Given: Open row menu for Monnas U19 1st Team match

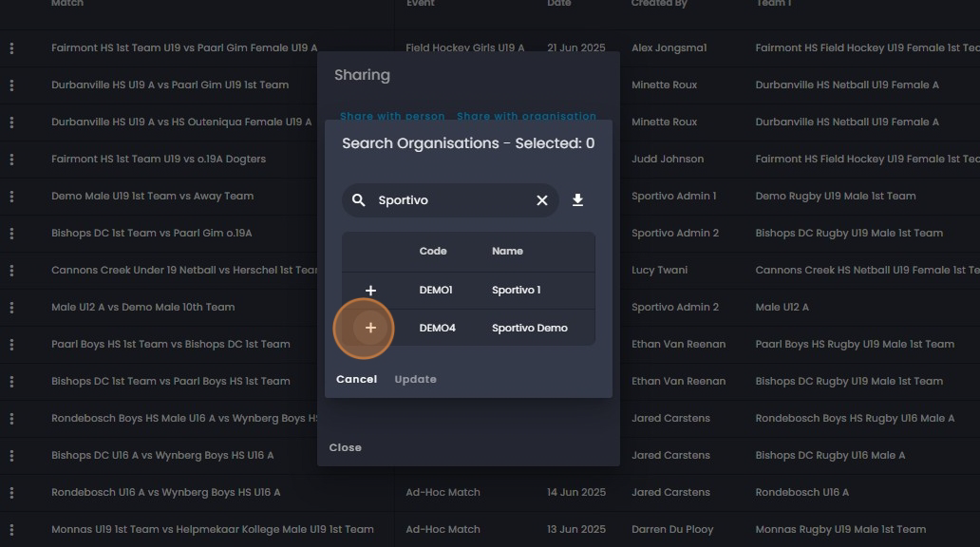Looking at the screenshot, I should coord(11,530).
